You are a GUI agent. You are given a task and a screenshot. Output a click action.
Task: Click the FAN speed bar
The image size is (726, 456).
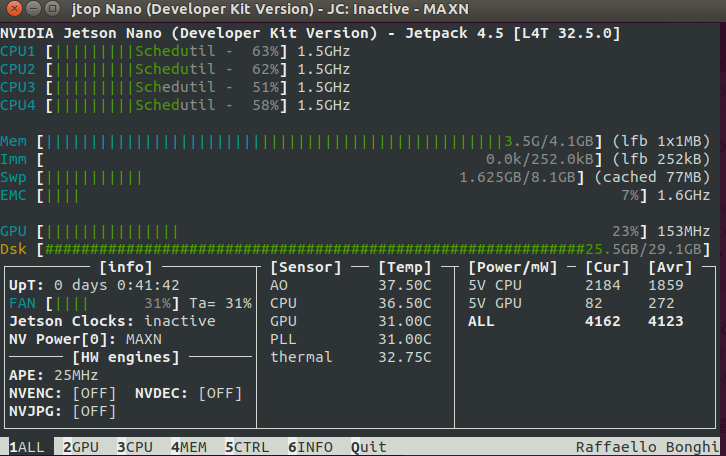click(113, 304)
